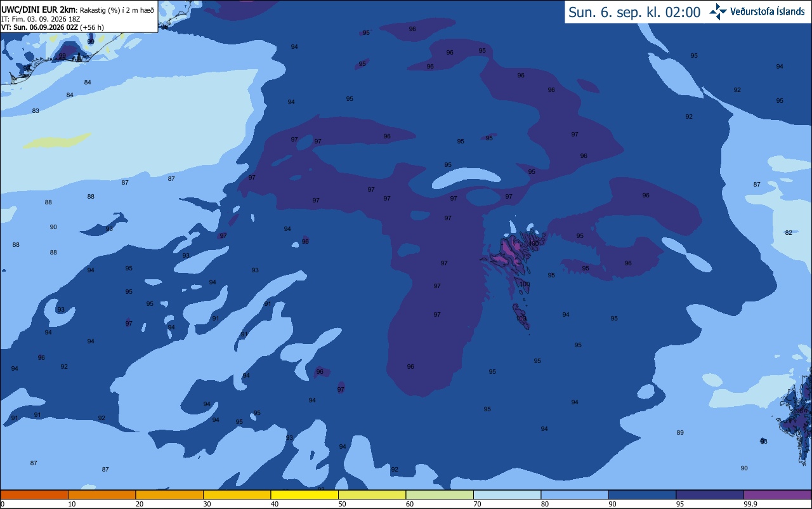Viewport: 812px width, 509px height.
Task: Click the light-blue lens-shaped patch north of the Faroes
Action: 468,178
